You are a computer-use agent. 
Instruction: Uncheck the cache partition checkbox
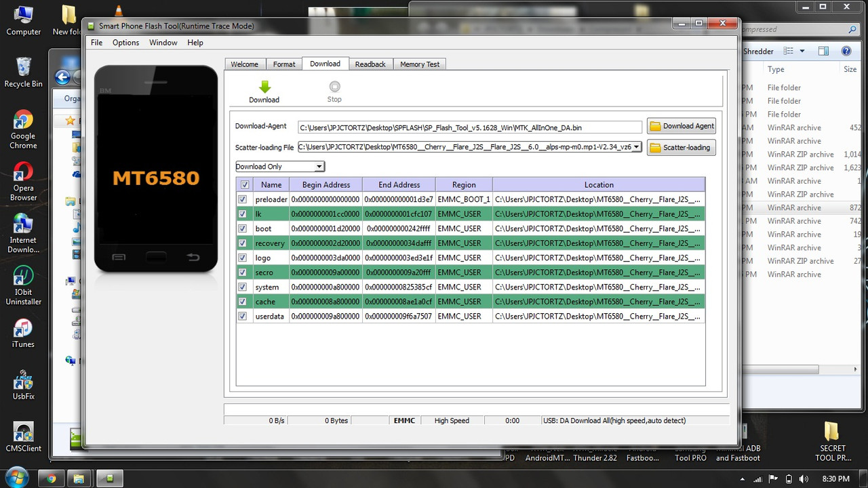coord(243,302)
